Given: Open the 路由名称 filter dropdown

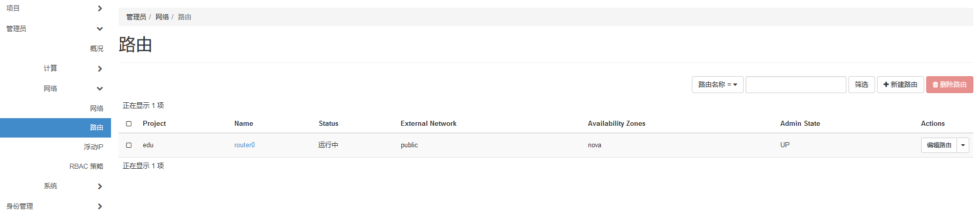Looking at the screenshot, I should pos(717,85).
